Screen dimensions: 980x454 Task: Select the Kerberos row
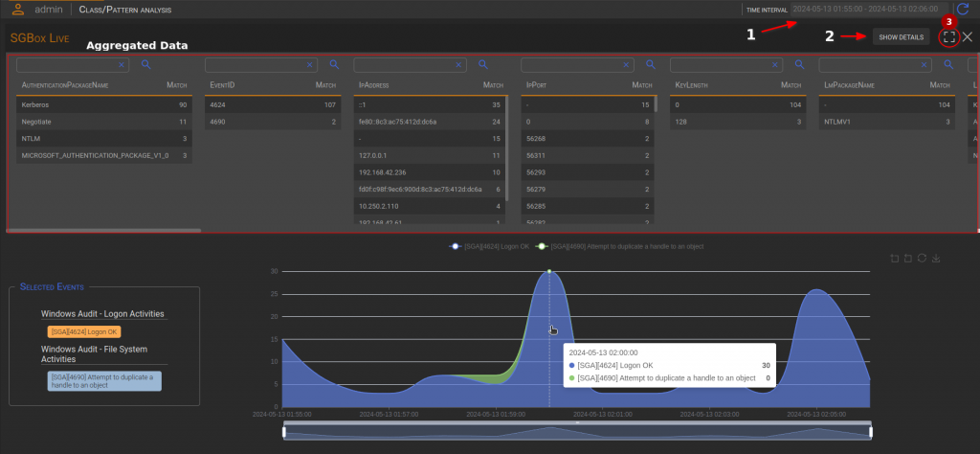[103, 105]
